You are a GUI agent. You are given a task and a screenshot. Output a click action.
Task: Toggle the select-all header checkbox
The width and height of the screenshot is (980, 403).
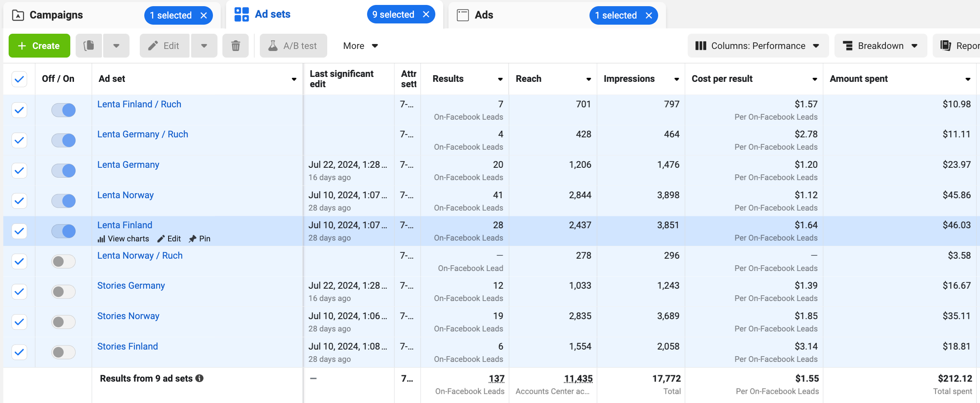pos(19,79)
